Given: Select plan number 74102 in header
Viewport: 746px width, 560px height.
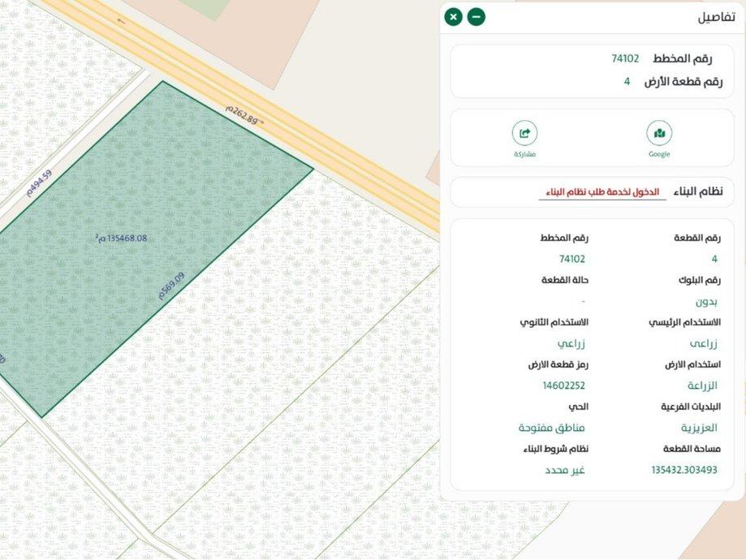Looking at the screenshot, I should click(x=625, y=58).
